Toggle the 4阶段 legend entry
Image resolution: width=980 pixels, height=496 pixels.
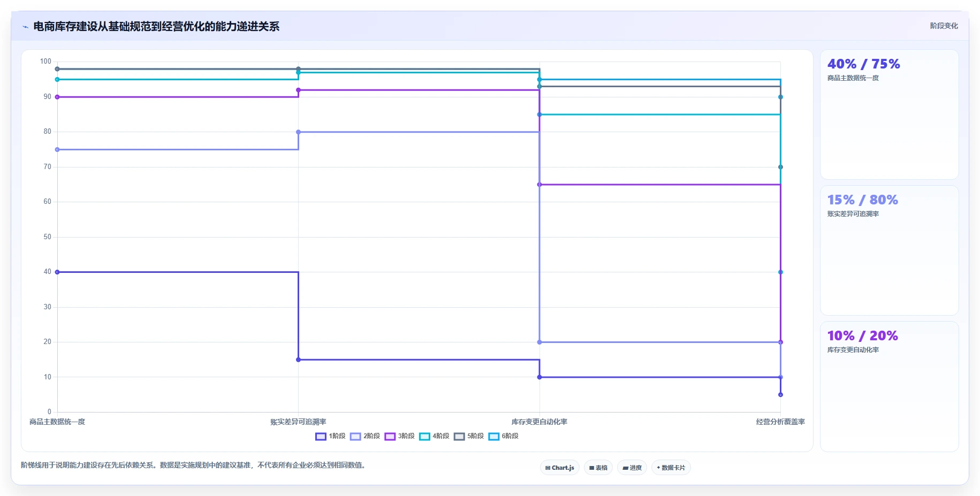point(434,436)
